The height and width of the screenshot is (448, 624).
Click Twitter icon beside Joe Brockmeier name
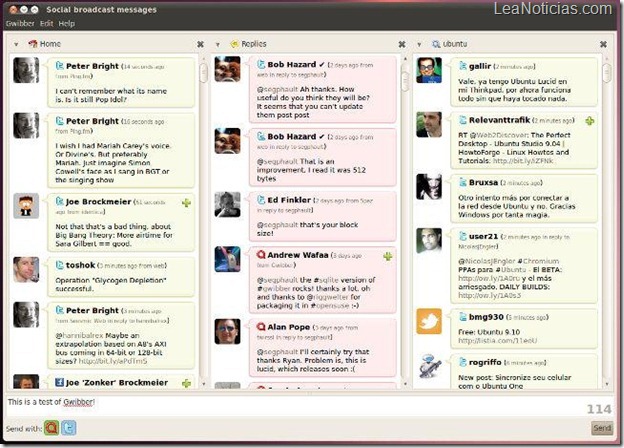point(60,201)
